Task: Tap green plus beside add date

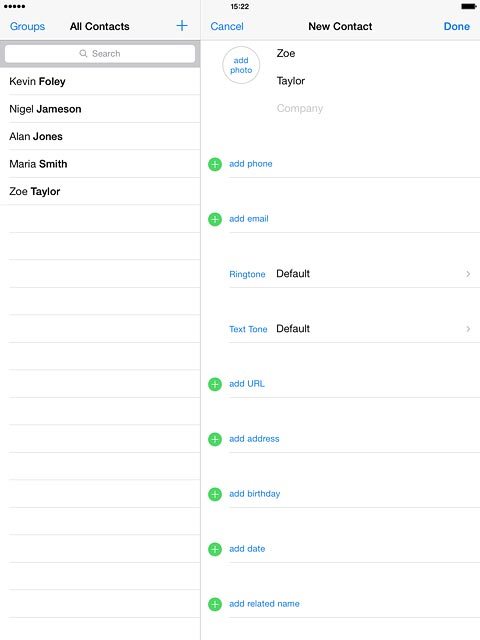Action: pos(215,549)
